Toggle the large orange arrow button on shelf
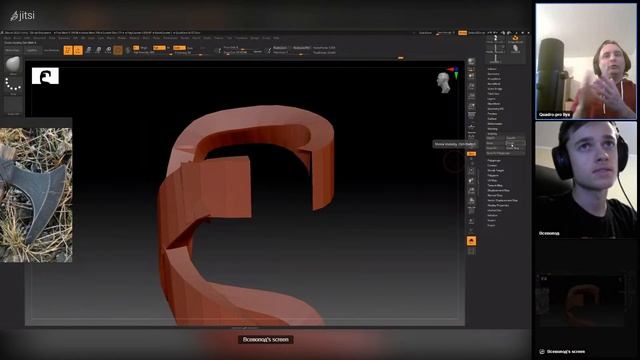 [471, 241]
